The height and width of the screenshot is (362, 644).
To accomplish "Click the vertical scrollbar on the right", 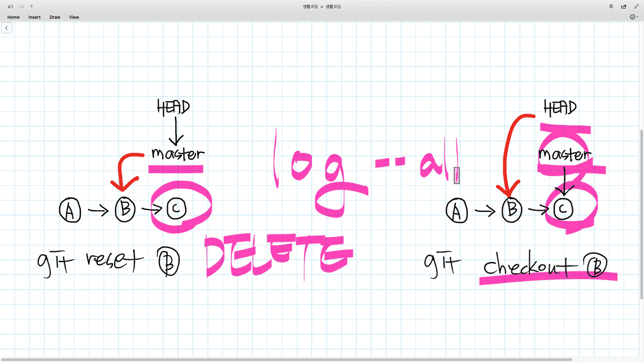I will pos(641,215).
